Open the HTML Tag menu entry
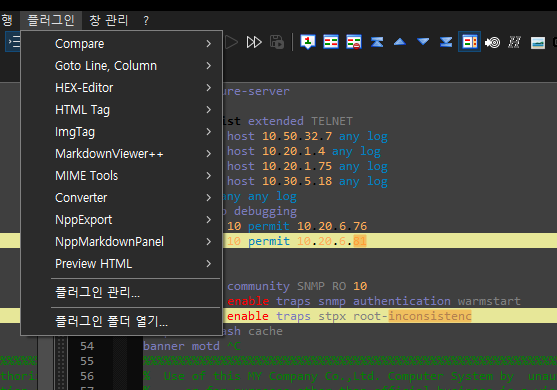 tap(121, 110)
